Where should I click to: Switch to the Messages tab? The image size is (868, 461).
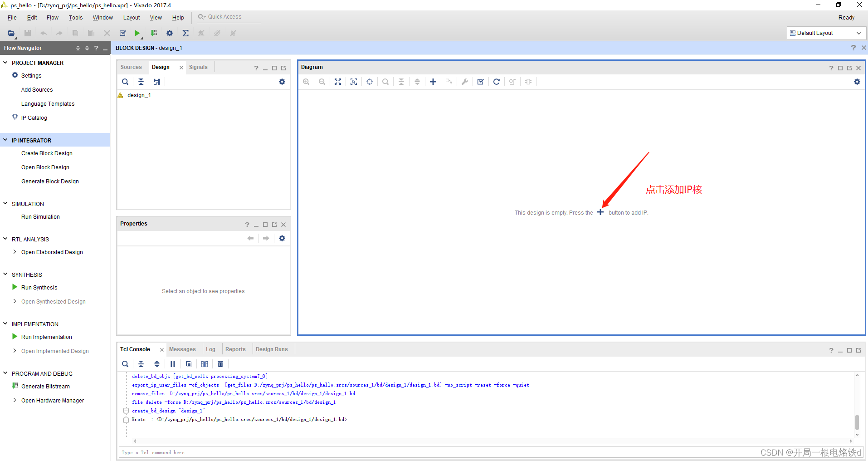pos(182,349)
